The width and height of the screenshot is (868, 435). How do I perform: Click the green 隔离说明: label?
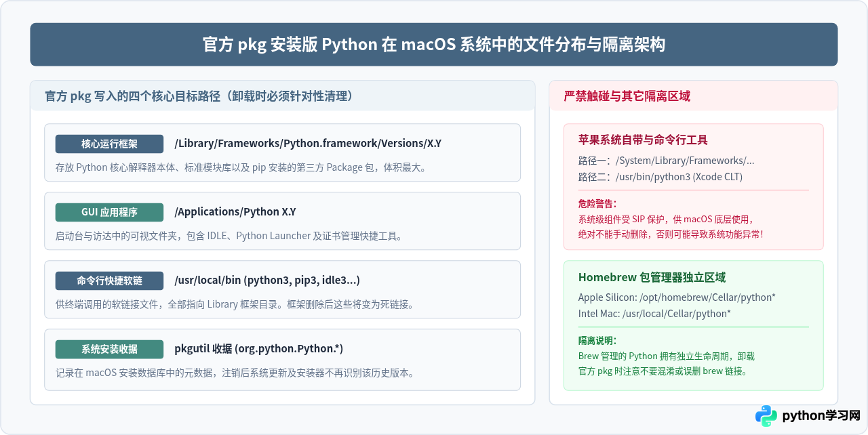(x=597, y=340)
